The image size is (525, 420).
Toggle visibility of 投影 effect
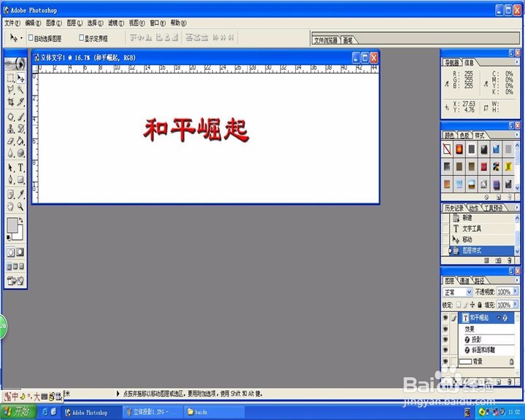[x=446, y=339]
